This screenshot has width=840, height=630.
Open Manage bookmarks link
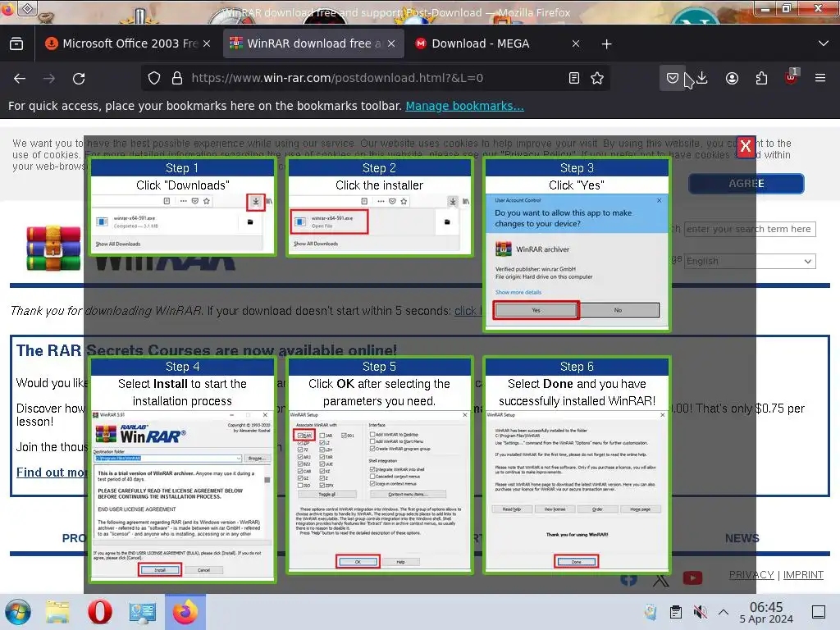click(464, 106)
